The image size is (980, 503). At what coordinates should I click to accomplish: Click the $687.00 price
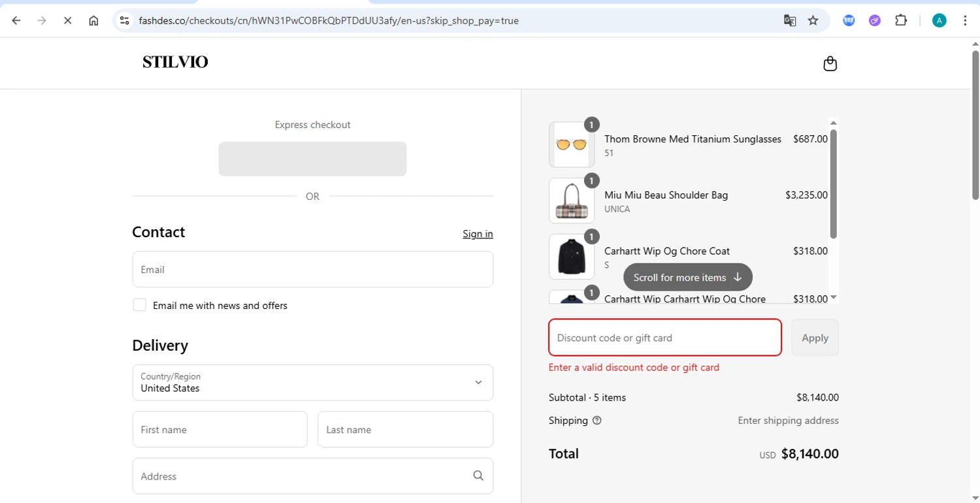click(x=810, y=139)
